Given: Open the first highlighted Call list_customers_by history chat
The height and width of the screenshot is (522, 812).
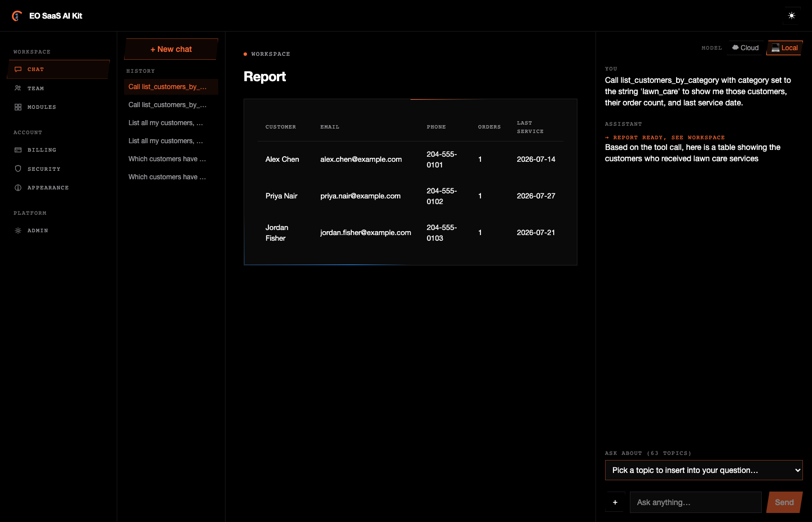Looking at the screenshot, I should pyautogui.click(x=171, y=87).
